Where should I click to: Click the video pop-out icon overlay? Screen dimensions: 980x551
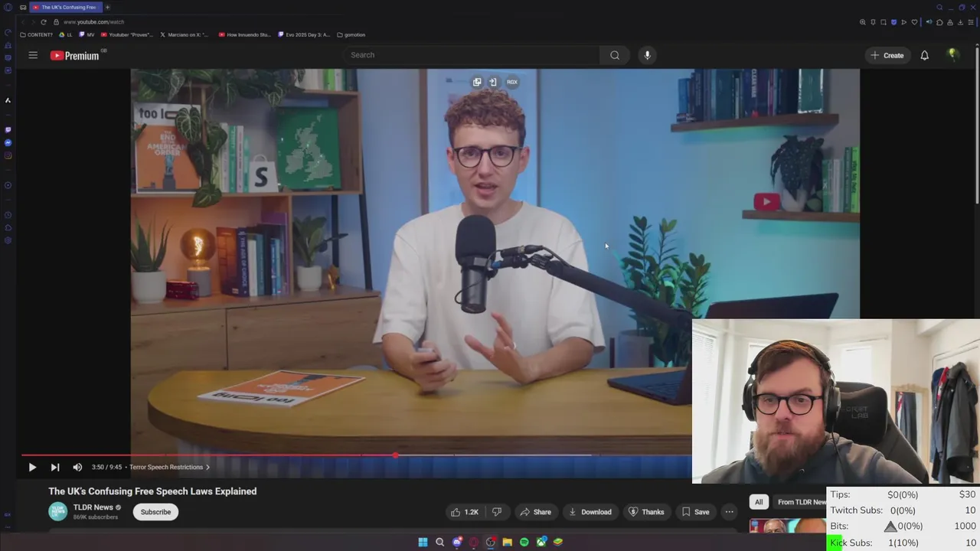coord(477,82)
